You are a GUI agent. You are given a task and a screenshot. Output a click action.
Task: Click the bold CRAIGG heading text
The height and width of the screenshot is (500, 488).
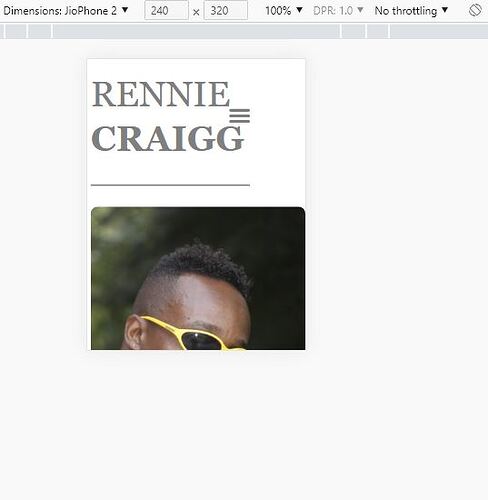[168, 138]
